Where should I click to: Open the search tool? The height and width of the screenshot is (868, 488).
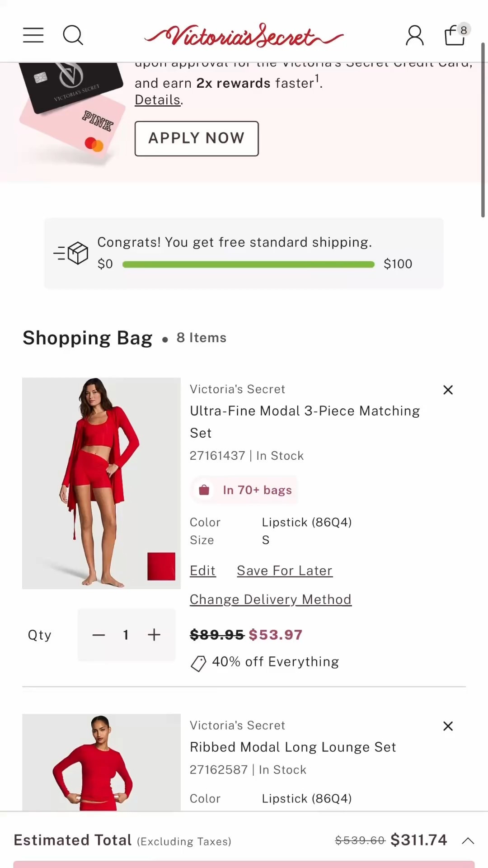tap(73, 35)
